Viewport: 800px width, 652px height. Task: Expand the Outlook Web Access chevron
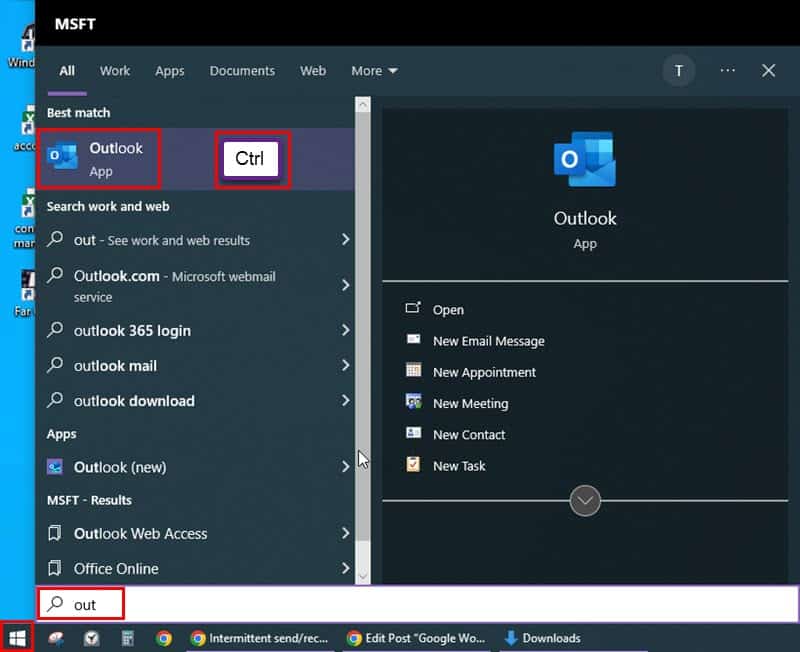click(x=345, y=534)
